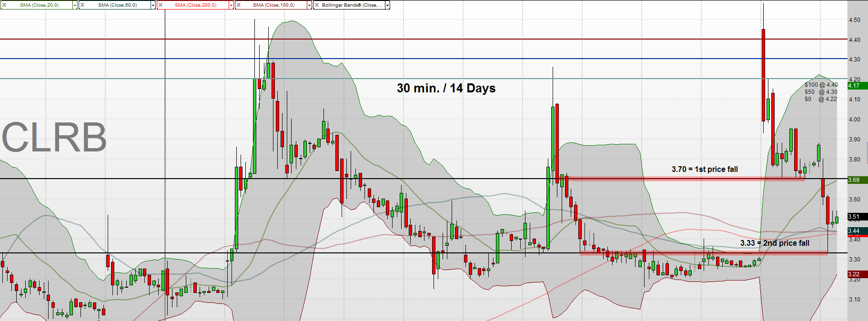The image size is (868, 321).
Task: Click the '$50 @ 4.30' note
Action: pos(821,92)
